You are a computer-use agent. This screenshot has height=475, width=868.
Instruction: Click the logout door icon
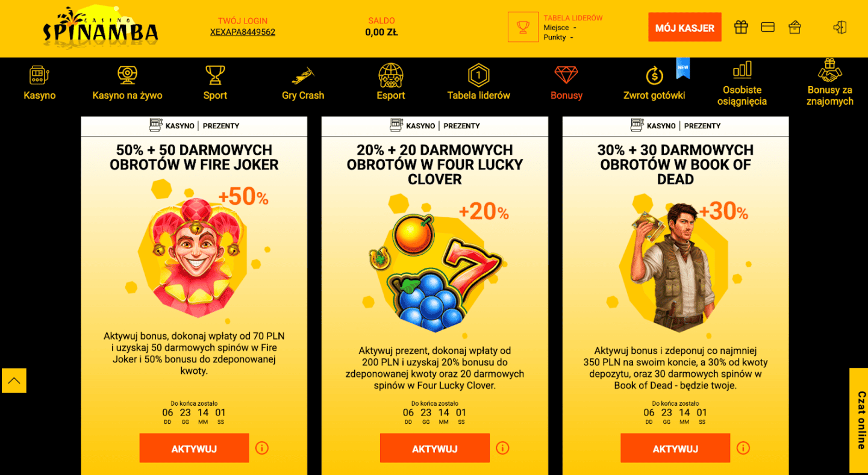click(840, 27)
